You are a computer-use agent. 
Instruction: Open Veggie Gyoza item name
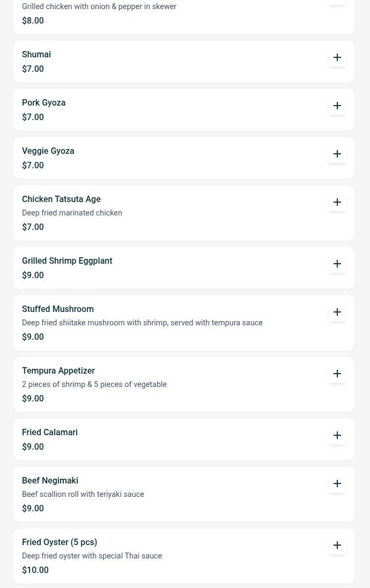point(48,151)
